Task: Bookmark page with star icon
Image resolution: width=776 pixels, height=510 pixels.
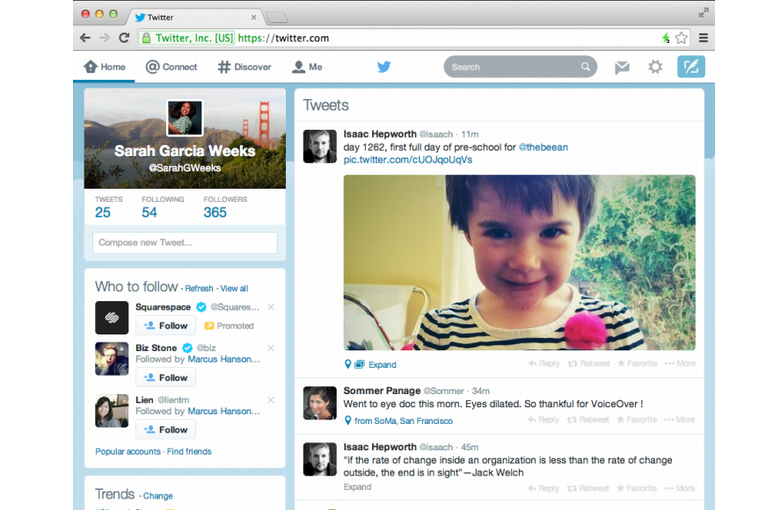Action: coord(681,38)
